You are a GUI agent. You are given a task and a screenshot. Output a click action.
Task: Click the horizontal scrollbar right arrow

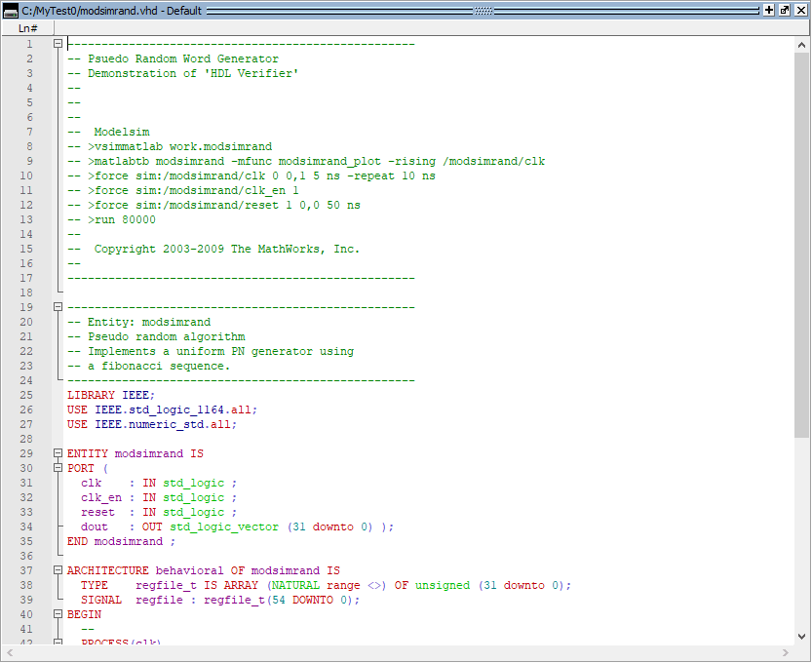786,653
